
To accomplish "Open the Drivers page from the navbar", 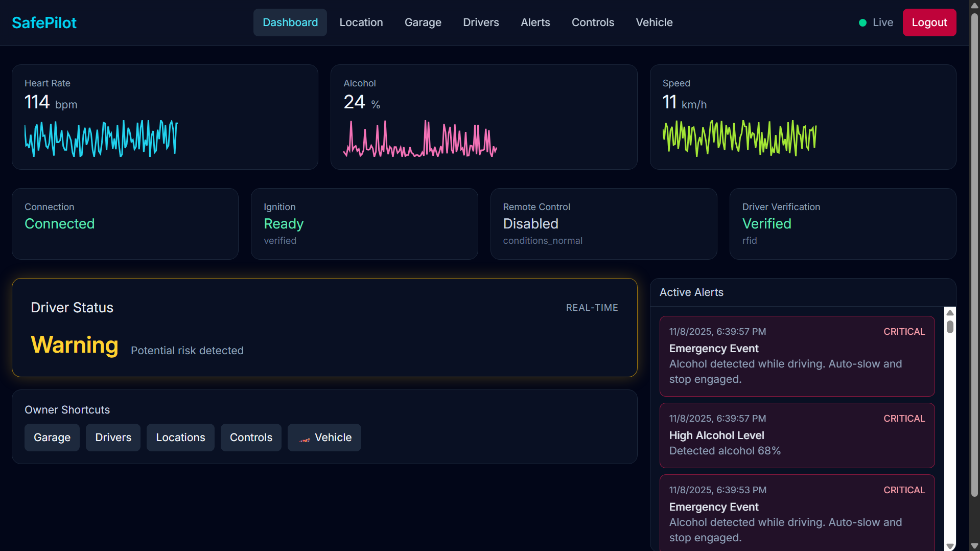I will coord(480,22).
